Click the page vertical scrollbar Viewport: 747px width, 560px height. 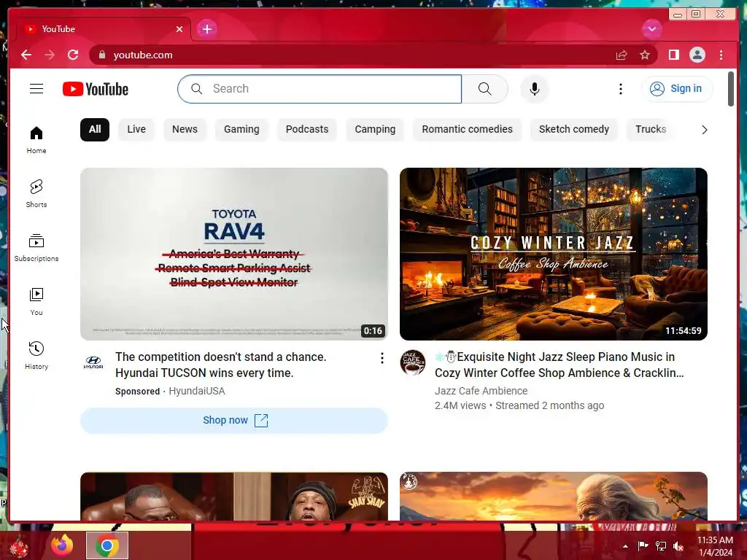click(731, 89)
